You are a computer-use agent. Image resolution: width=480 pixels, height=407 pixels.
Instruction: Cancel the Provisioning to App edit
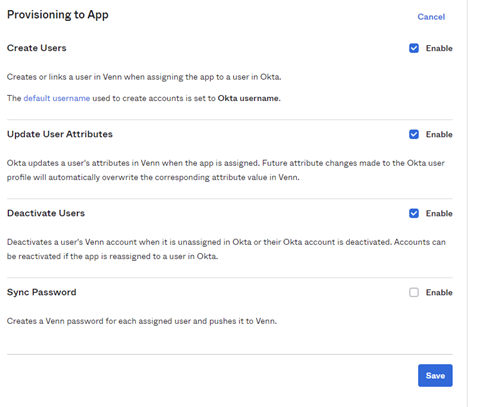(431, 17)
